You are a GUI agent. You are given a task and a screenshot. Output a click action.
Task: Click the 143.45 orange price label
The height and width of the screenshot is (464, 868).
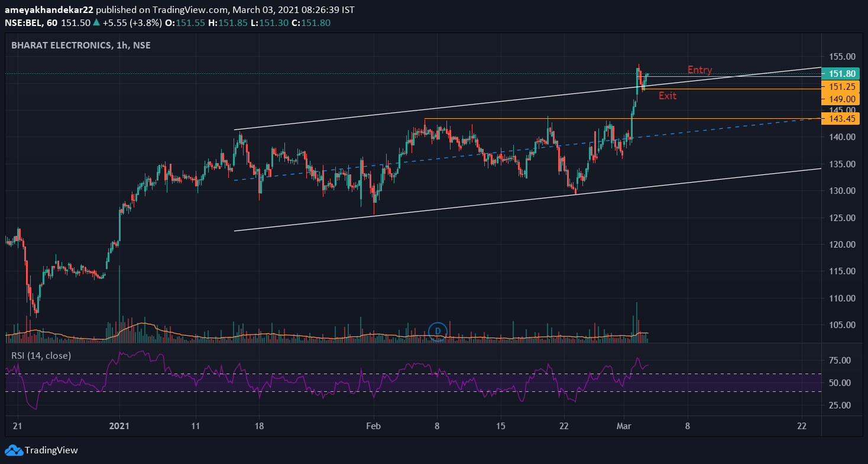[x=840, y=119]
